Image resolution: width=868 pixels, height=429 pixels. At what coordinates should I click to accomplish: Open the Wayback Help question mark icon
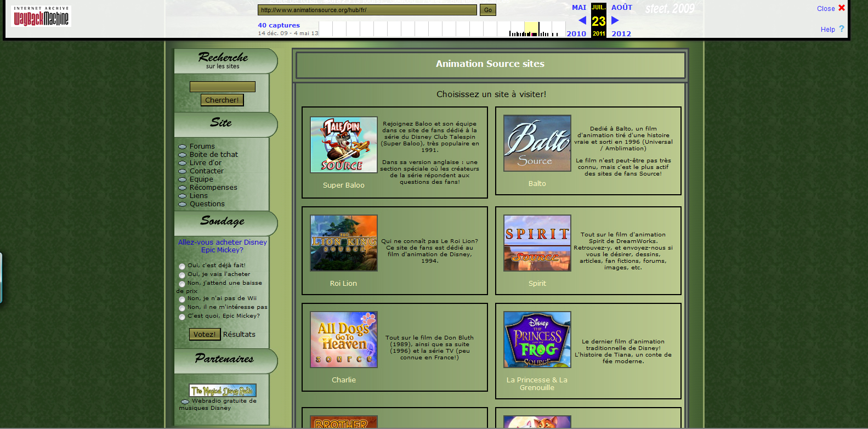click(x=842, y=29)
